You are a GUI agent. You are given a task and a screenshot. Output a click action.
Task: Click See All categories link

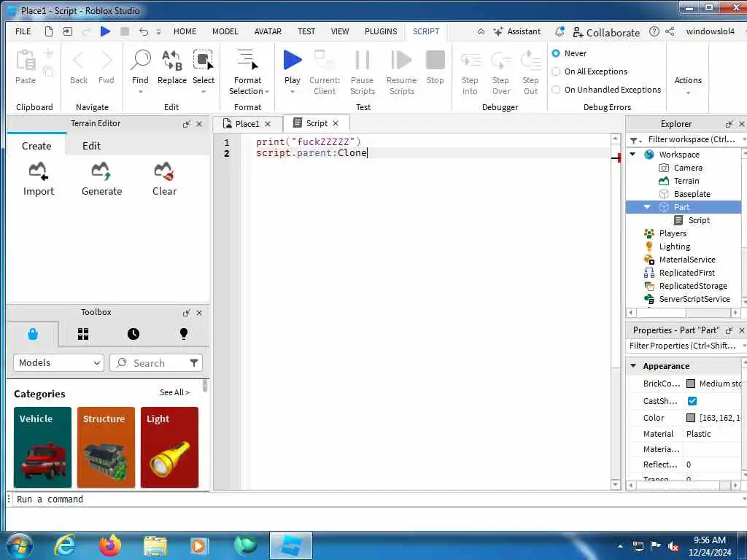174,392
